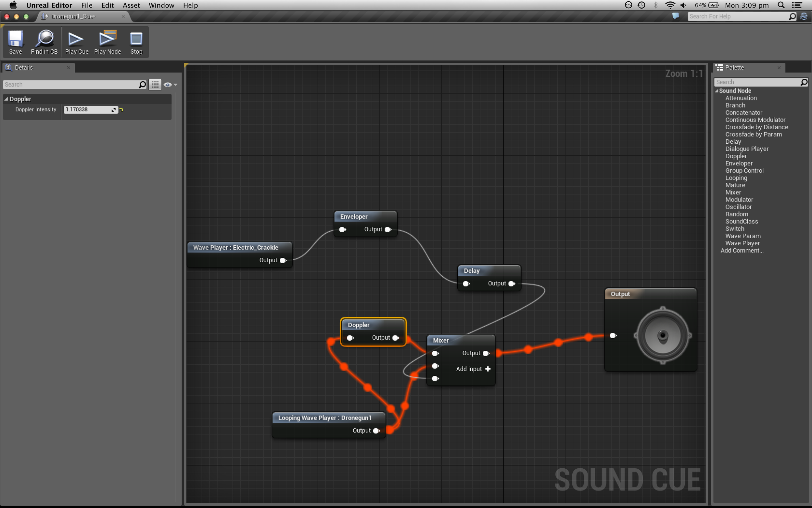The width and height of the screenshot is (812, 508).
Task: Close the Details tab
Action: coord(69,68)
